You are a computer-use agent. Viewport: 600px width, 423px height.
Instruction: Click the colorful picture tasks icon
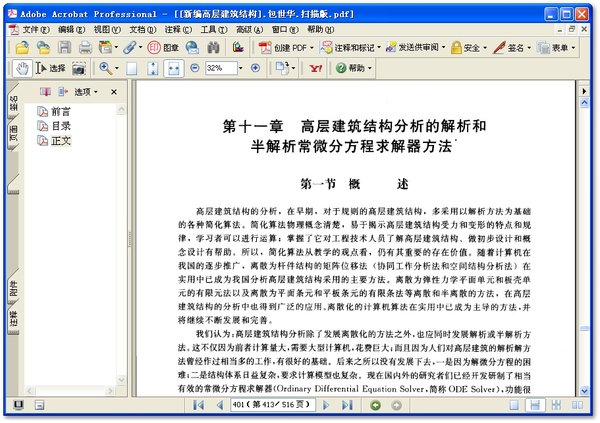coord(238,47)
